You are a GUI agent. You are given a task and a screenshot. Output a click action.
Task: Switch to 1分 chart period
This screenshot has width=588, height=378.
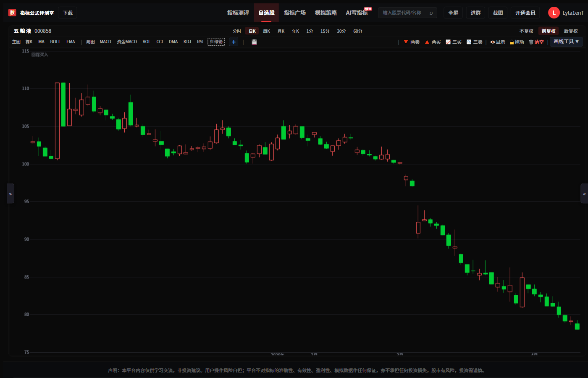click(x=310, y=31)
